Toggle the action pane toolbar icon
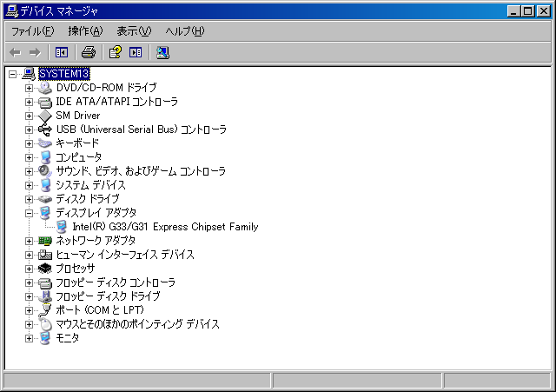 click(136, 52)
